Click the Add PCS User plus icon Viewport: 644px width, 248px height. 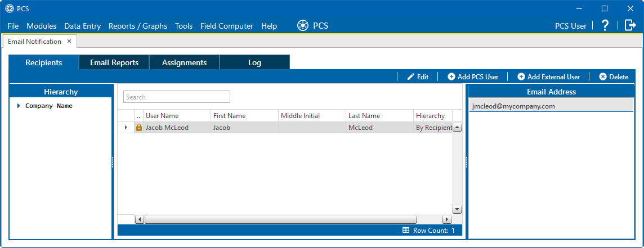(451, 77)
